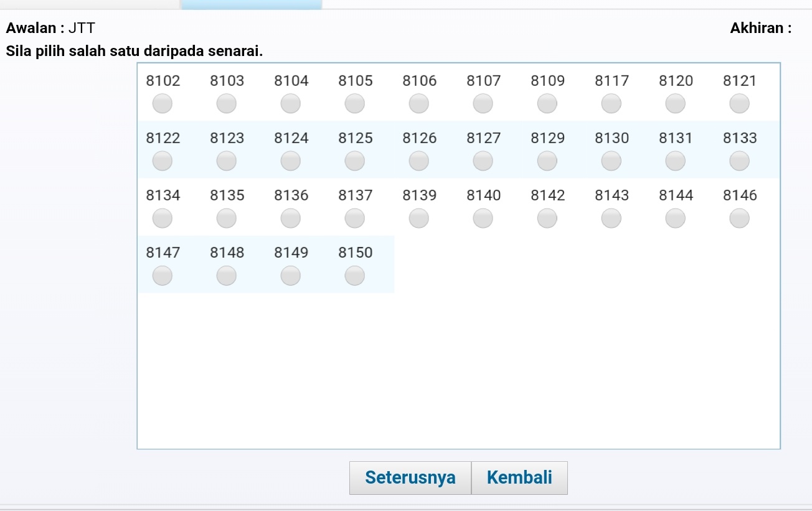Choose radio option for 8124
The width and height of the screenshot is (812, 511).
pos(290,161)
